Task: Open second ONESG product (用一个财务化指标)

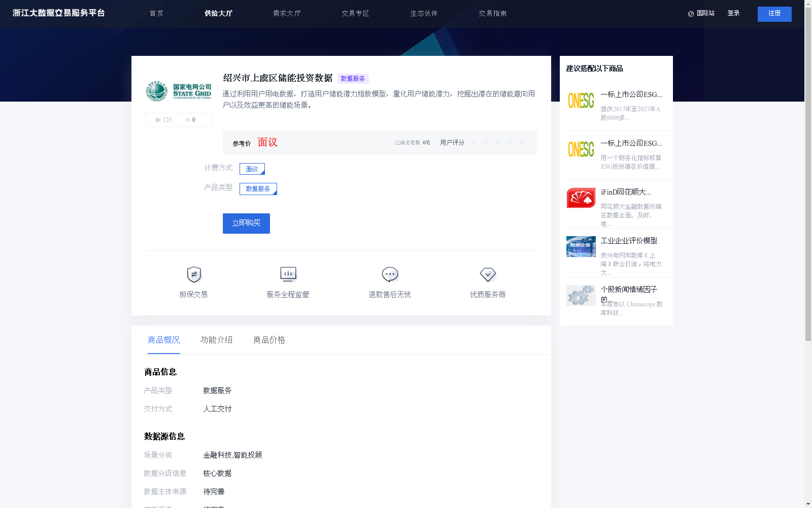Action: (x=631, y=143)
